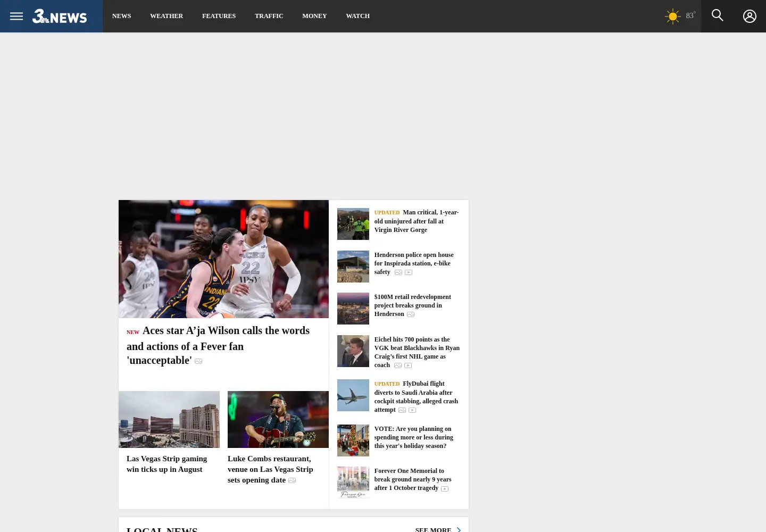Click the Luke Combs guitar performance thumbnail
The width and height of the screenshot is (766, 532).
point(278,419)
